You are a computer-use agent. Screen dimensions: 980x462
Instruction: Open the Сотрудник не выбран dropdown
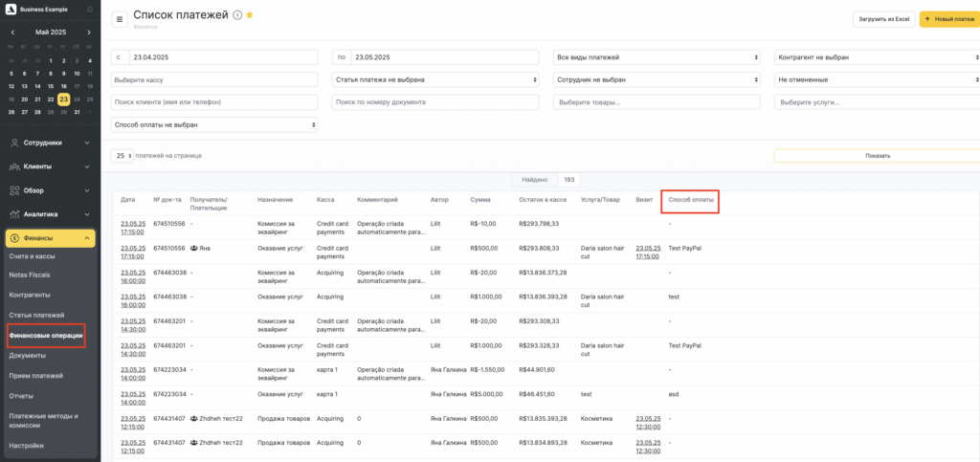[x=657, y=80]
